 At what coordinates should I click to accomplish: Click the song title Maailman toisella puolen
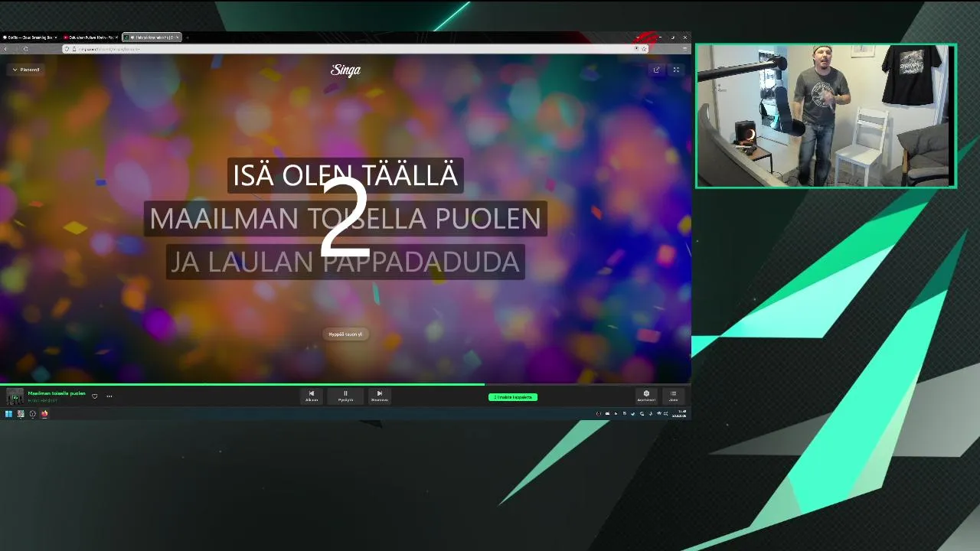point(57,393)
